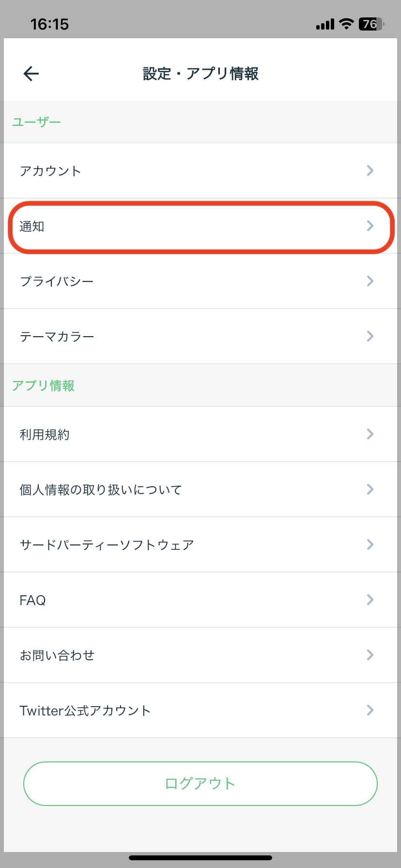The width and height of the screenshot is (401, 868).
Task: Expand the 通知 row chevron
Action: (x=370, y=226)
